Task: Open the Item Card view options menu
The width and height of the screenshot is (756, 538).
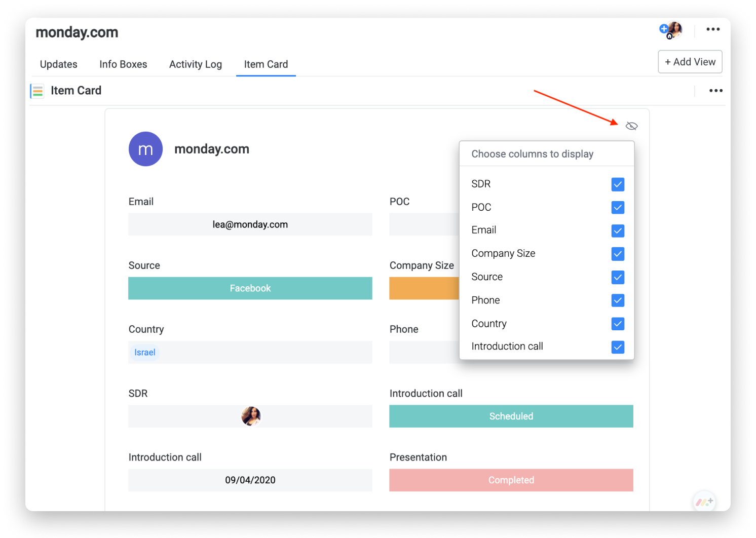Action: 715,91
